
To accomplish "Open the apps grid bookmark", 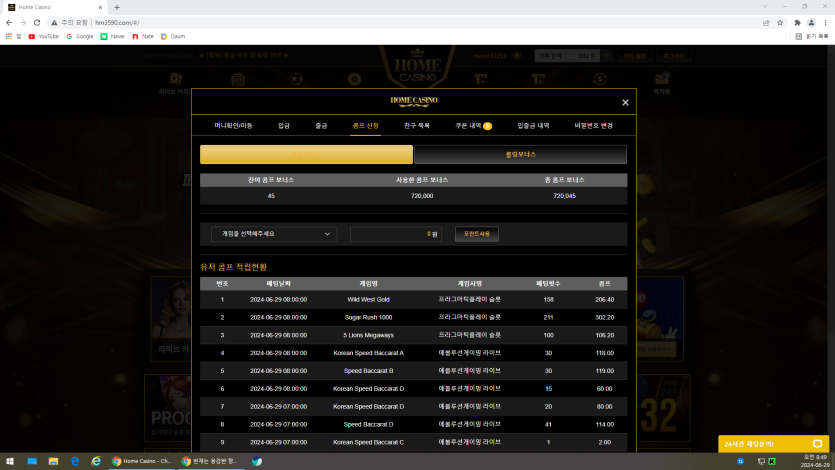I will tap(13, 36).
